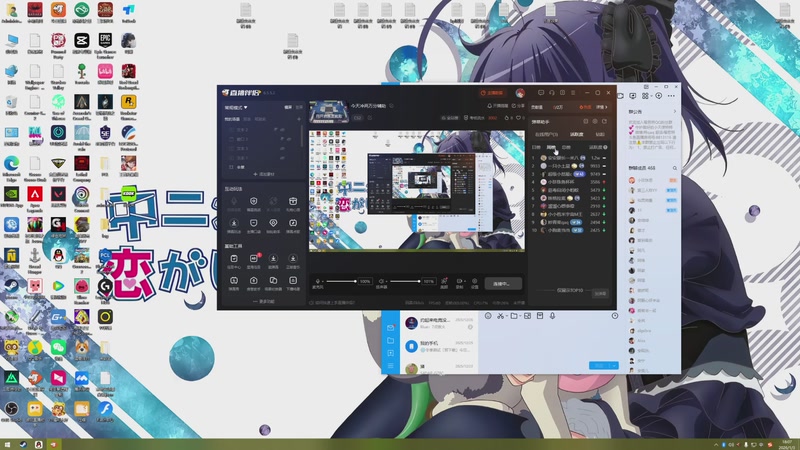Open Windows Start menu on taskbar

pyautogui.click(x=7, y=445)
